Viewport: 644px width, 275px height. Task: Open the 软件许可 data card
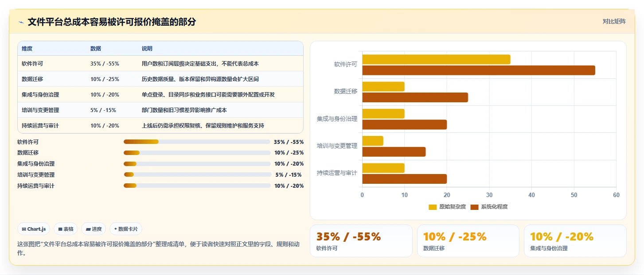click(x=361, y=241)
